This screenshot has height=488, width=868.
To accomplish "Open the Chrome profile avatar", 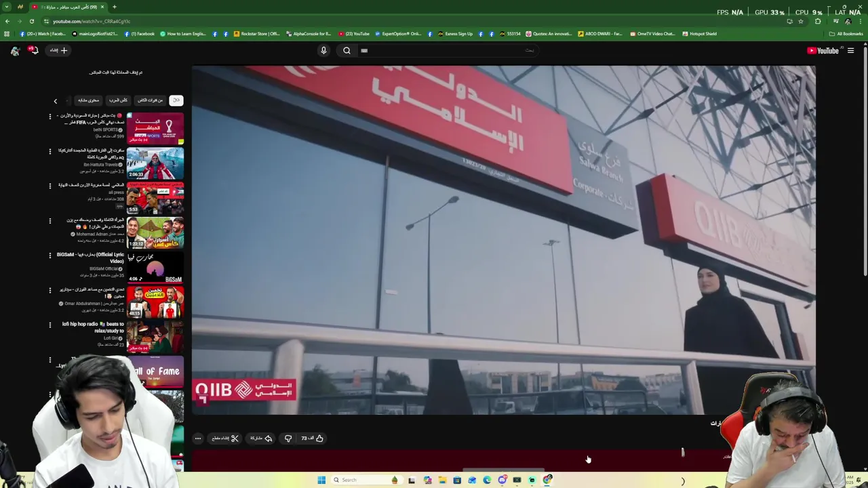I will [848, 21].
